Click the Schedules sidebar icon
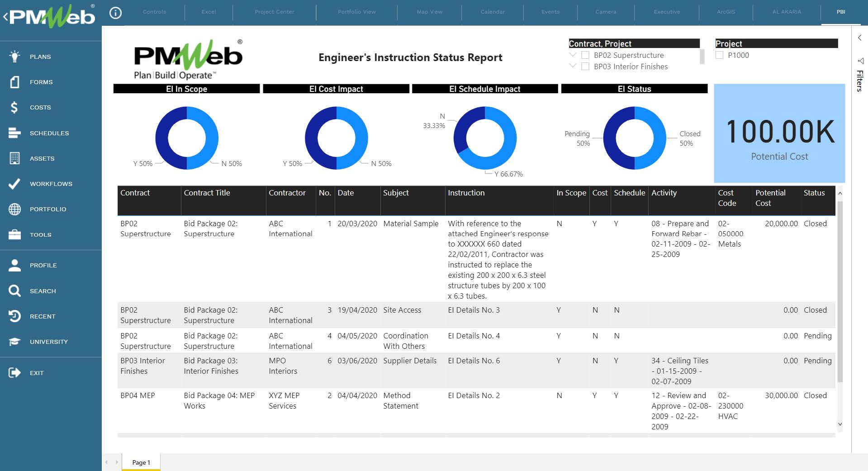 14,133
